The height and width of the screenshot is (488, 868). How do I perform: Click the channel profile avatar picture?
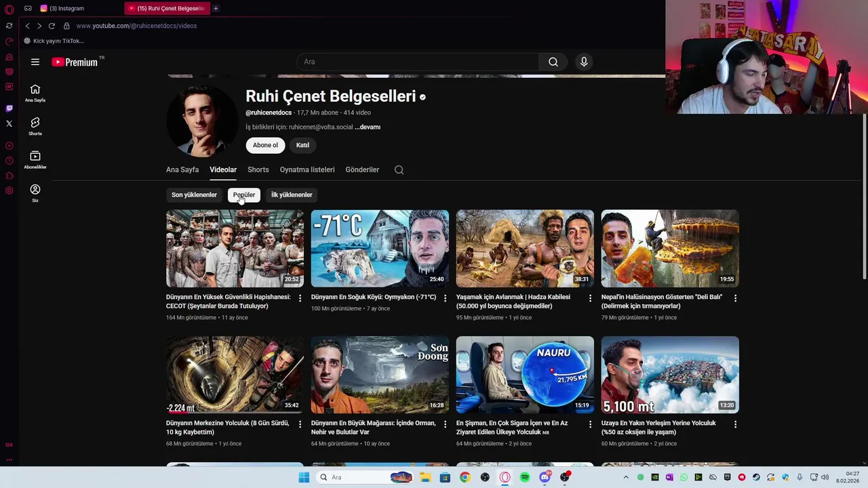[x=202, y=121]
